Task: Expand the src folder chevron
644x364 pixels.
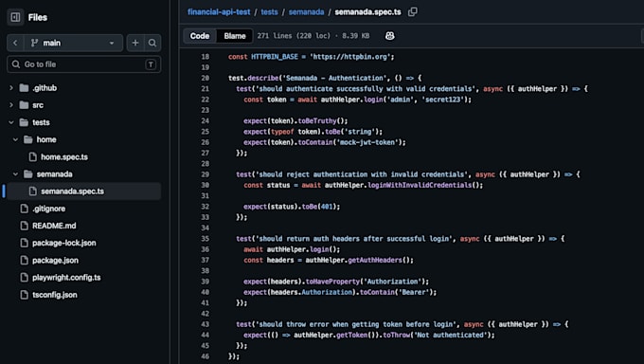Action: pos(11,105)
